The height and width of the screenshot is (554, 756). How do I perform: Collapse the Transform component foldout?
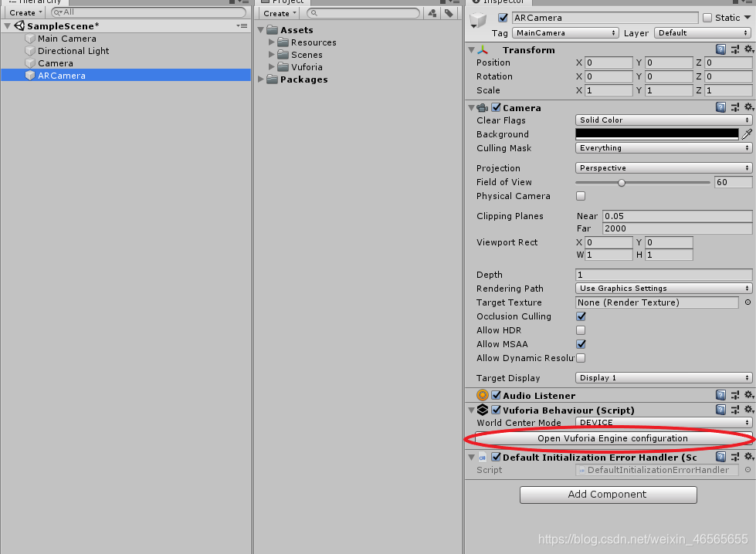(472, 49)
